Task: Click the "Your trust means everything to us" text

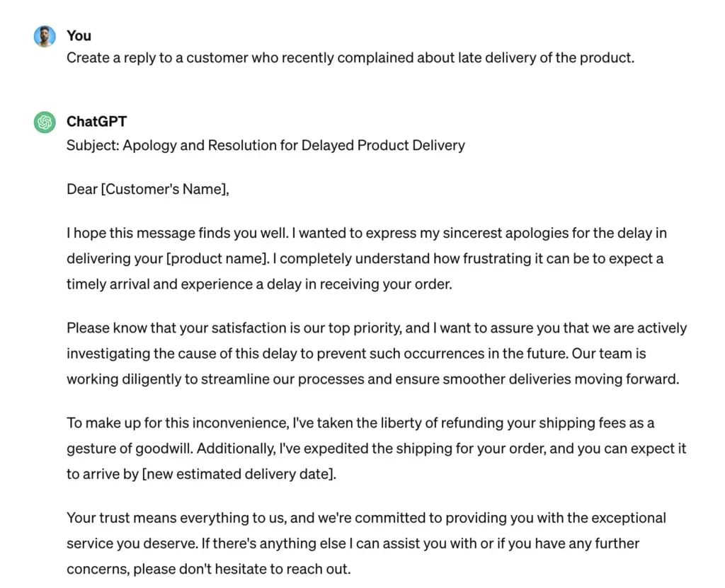Action: click(x=176, y=518)
